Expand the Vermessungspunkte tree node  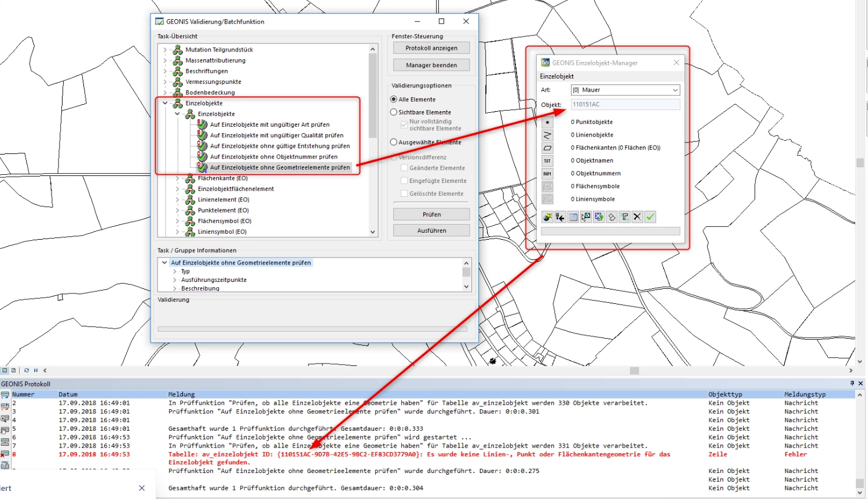165,82
